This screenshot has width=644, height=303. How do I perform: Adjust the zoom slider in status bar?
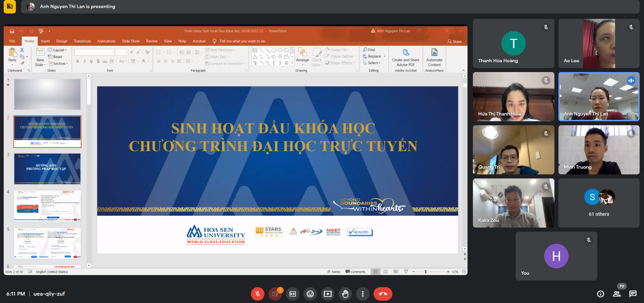point(426,272)
